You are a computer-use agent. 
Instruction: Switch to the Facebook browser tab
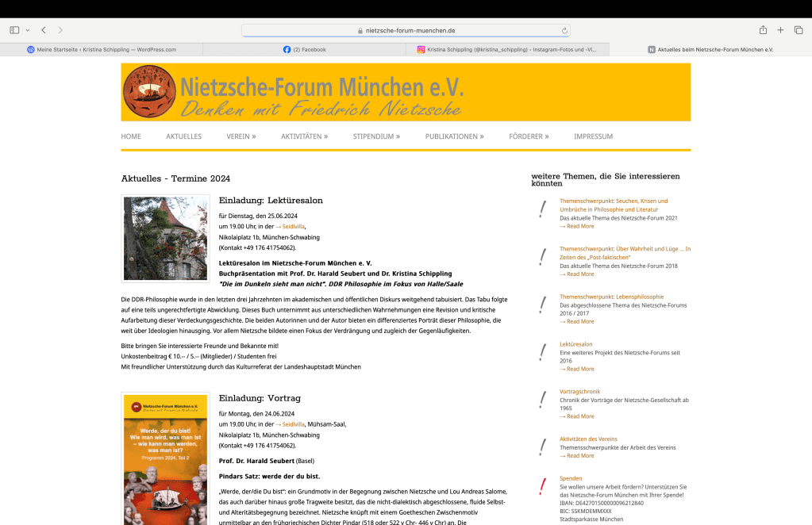click(x=305, y=49)
